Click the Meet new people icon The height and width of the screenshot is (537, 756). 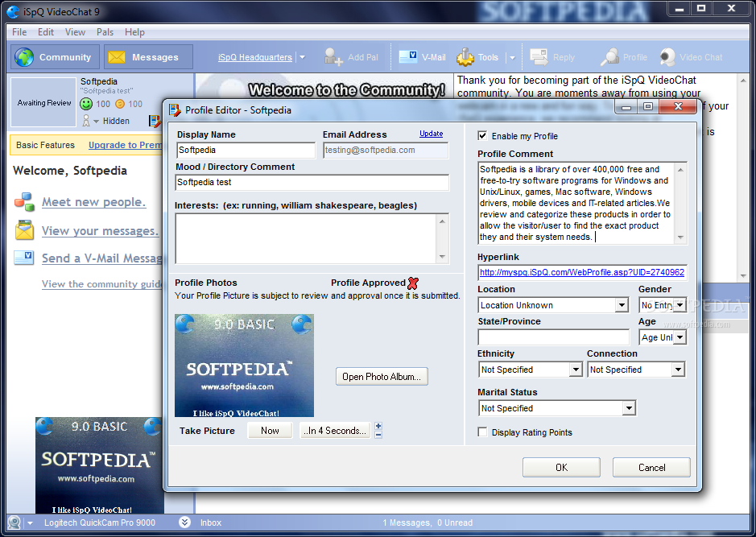coord(24,202)
